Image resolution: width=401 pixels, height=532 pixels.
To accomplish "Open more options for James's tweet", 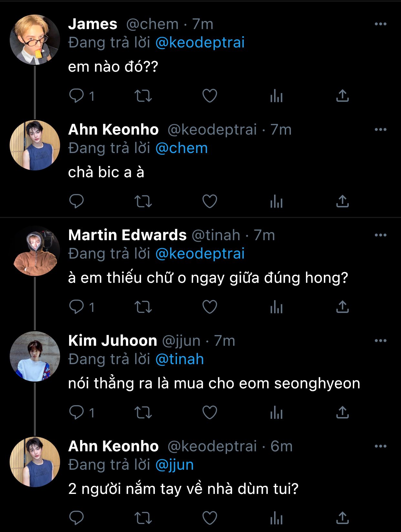I will [x=380, y=24].
